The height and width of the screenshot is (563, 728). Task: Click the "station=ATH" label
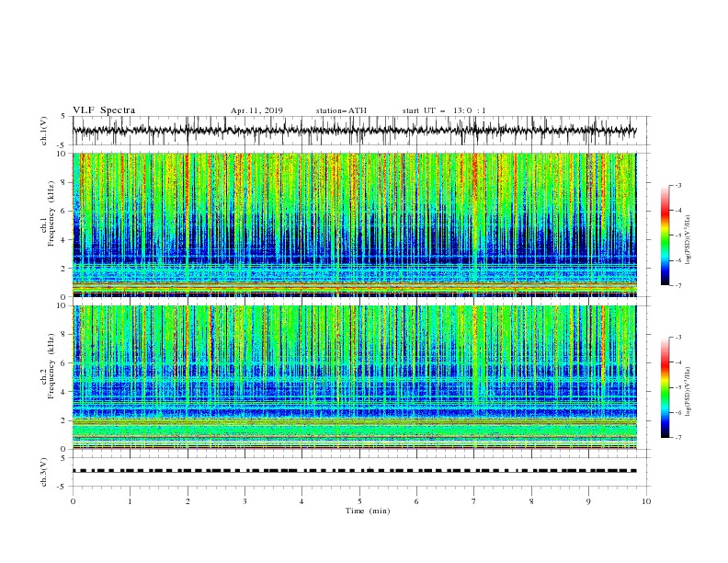tap(341, 110)
